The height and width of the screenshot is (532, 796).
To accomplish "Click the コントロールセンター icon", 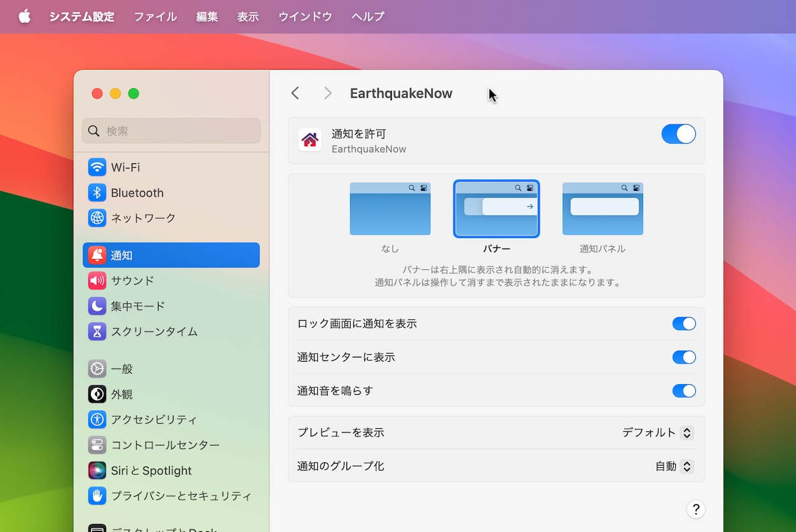I will [97, 446].
